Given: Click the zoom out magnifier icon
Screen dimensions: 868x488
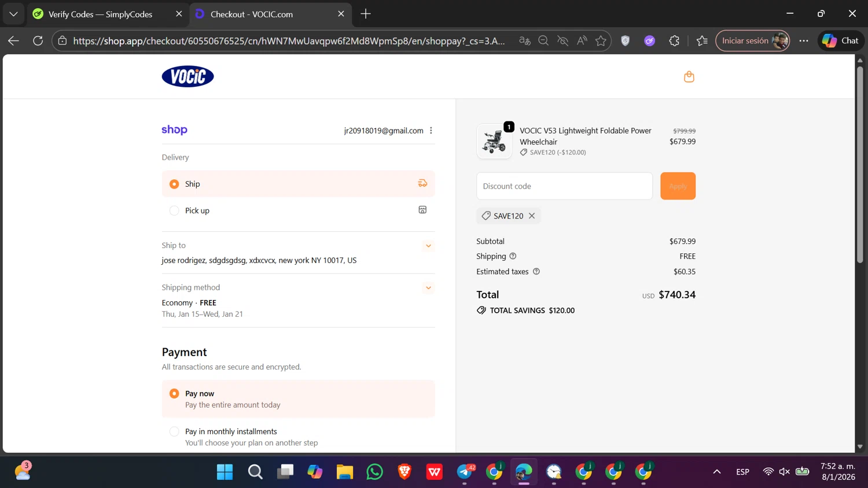Looking at the screenshot, I should (x=543, y=40).
